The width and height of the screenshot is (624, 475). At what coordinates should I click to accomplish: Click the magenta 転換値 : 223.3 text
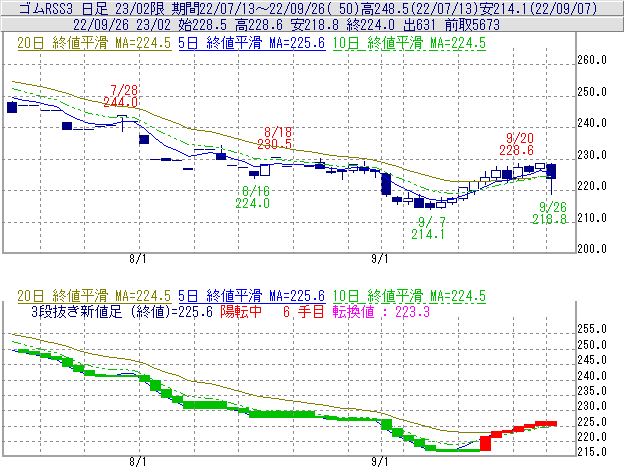381,311
